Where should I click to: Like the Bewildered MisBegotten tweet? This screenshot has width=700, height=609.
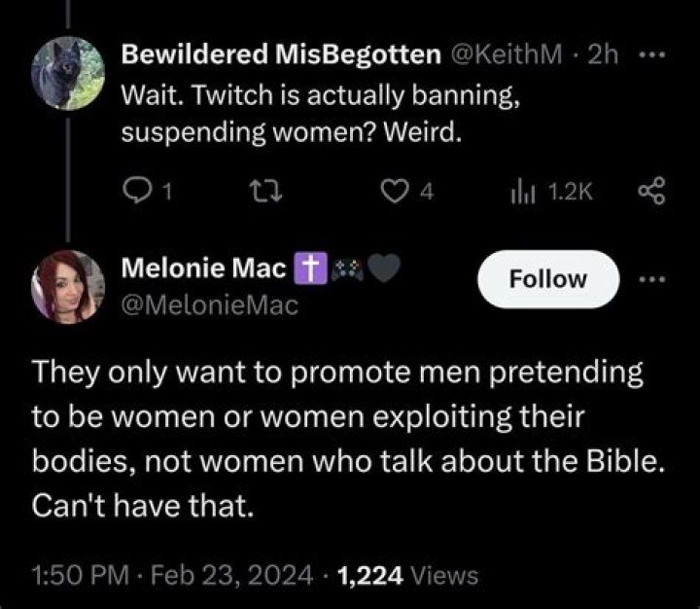(x=395, y=192)
